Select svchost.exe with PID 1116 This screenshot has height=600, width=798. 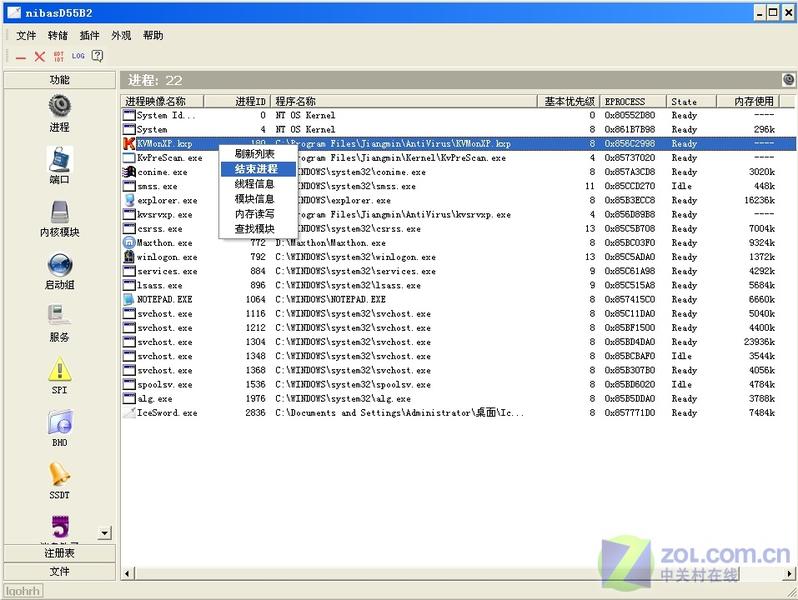[459, 313]
